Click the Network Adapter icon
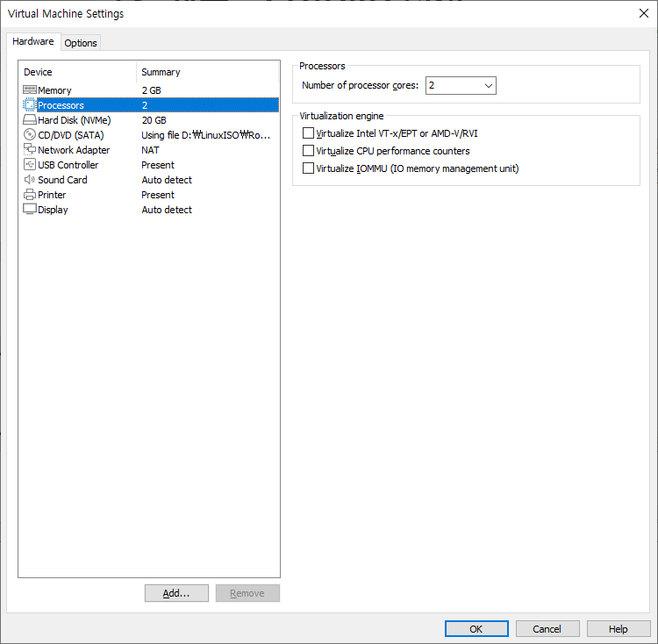658x644 pixels. [29, 150]
